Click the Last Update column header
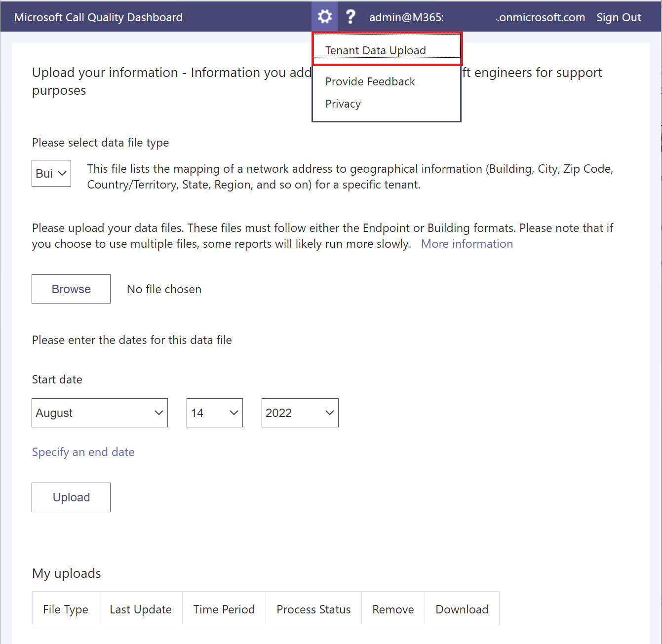This screenshot has width=662, height=644. click(x=141, y=609)
